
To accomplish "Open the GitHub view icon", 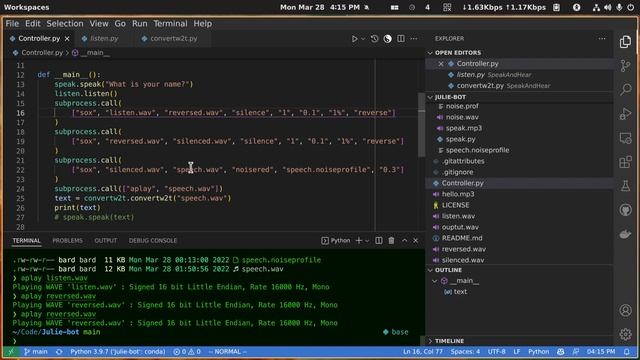I will click(625, 210).
